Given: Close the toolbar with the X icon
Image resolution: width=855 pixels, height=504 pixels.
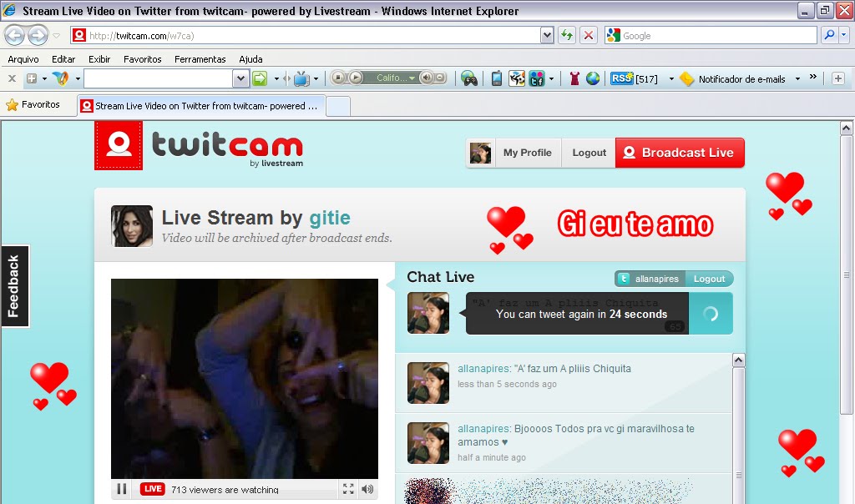Looking at the screenshot, I should point(12,78).
